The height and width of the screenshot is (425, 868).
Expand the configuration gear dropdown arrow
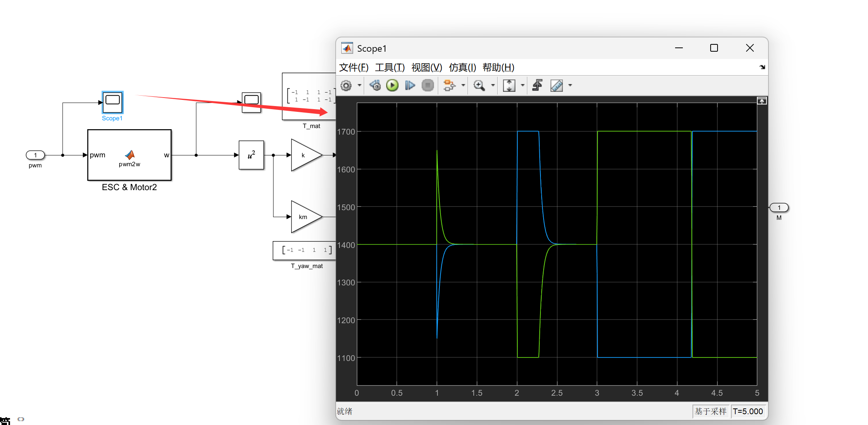(359, 86)
